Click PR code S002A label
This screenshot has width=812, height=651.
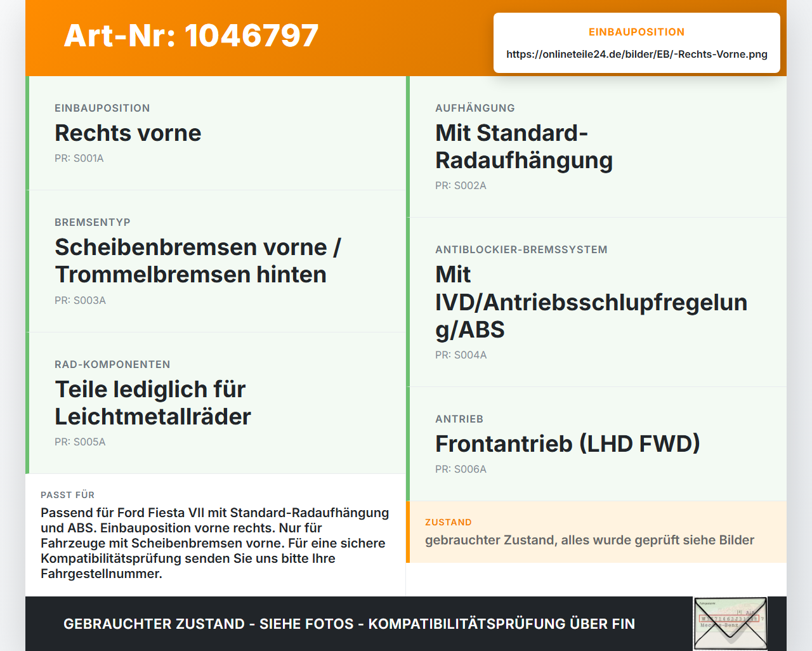pos(461,186)
